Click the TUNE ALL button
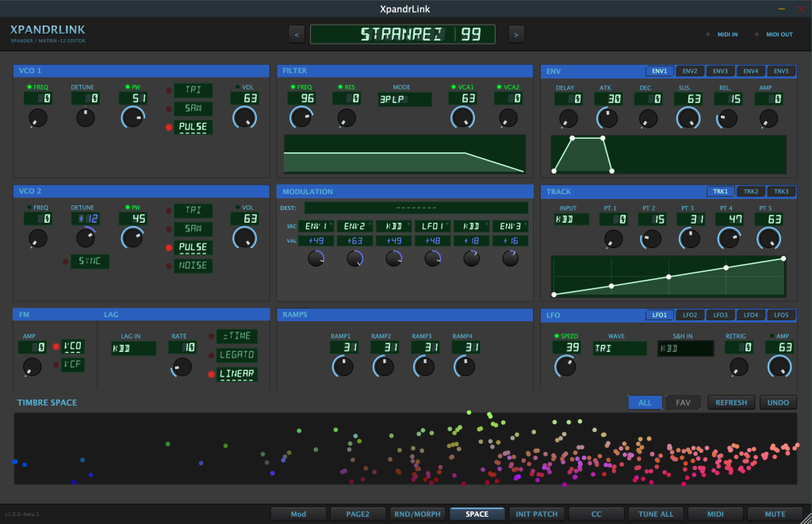 656,514
